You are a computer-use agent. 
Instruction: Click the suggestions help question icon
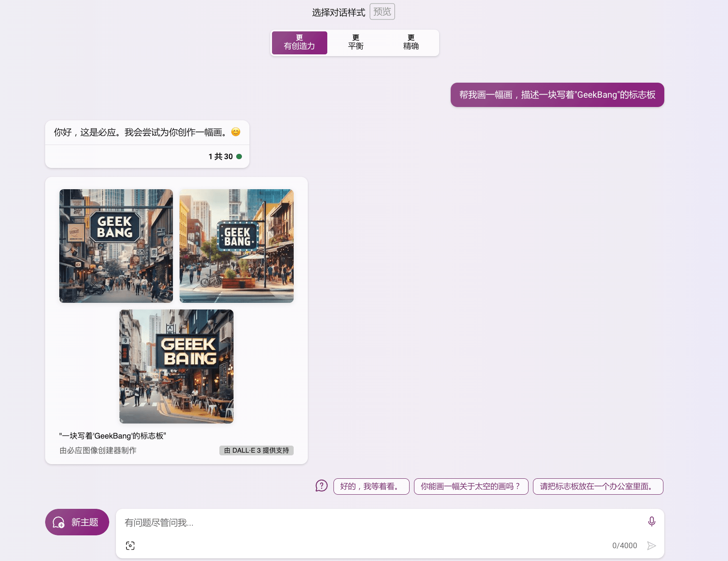[x=322, y=486]
